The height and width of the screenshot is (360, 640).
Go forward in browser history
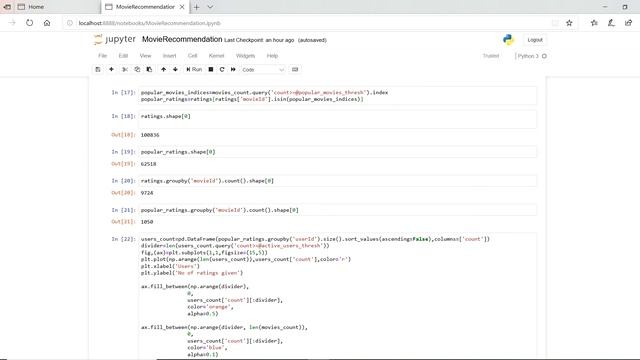tap(12, 23)
